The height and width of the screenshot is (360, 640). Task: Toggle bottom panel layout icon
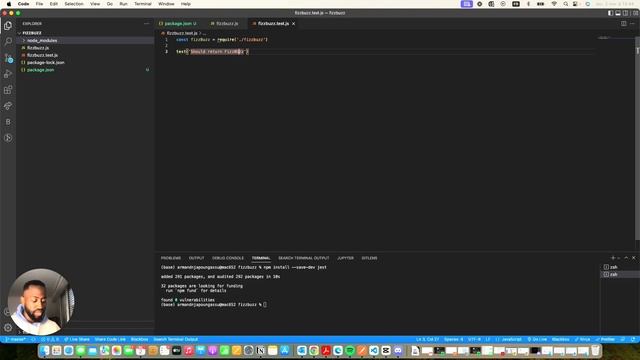click(x=618, y=13)
